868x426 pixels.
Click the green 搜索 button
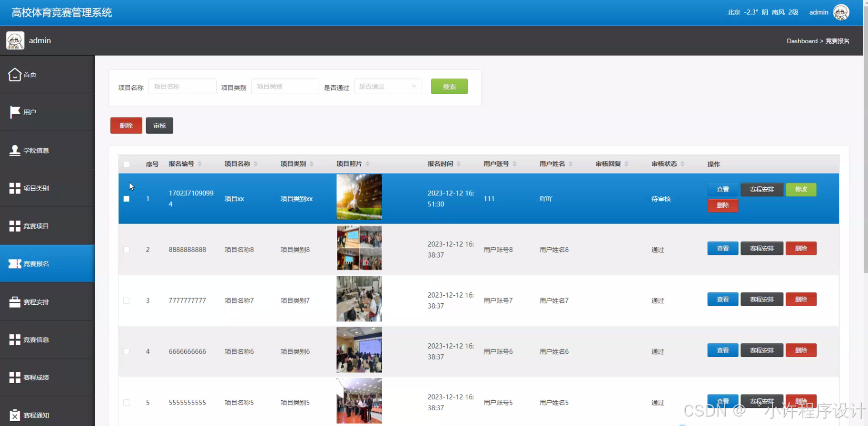(449, 87)
